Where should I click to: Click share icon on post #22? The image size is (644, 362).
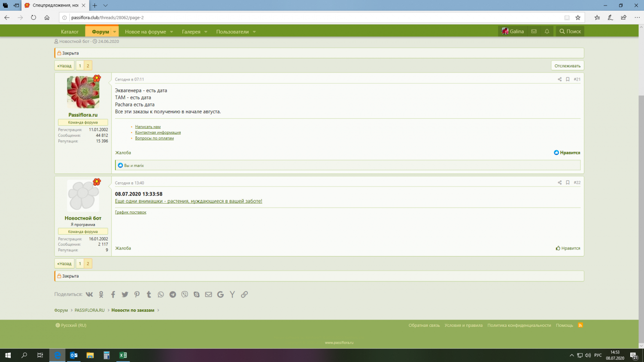[x=559, y=183]
